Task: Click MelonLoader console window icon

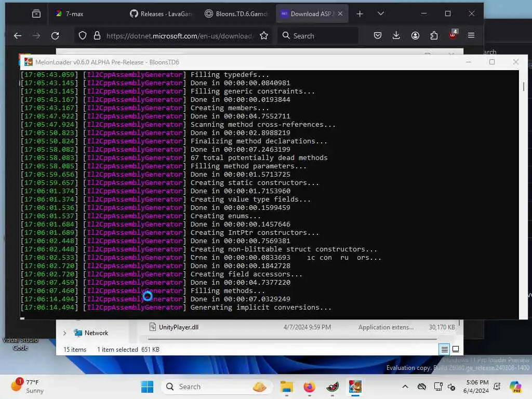Action: [x=29, y=62]
